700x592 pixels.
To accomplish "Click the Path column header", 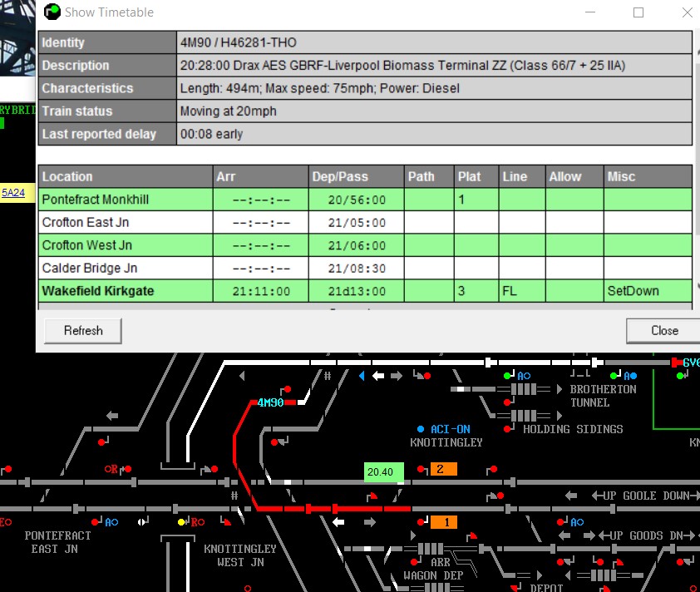I will (429, 177).
